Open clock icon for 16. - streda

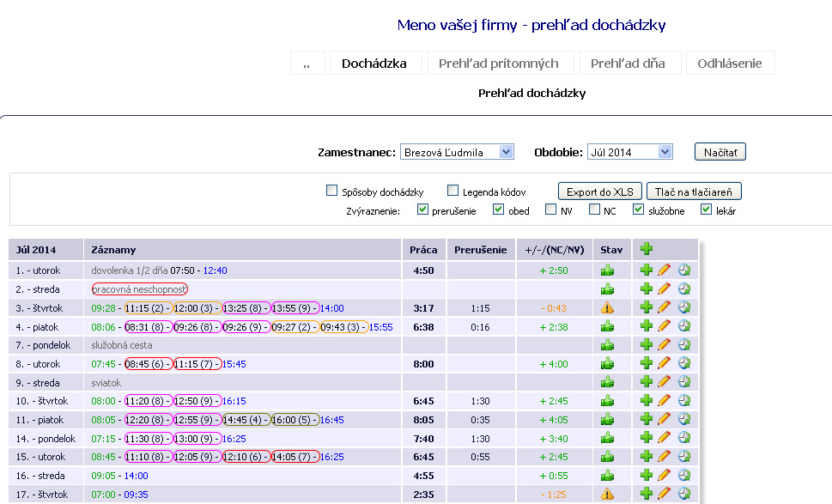point(684,475)
